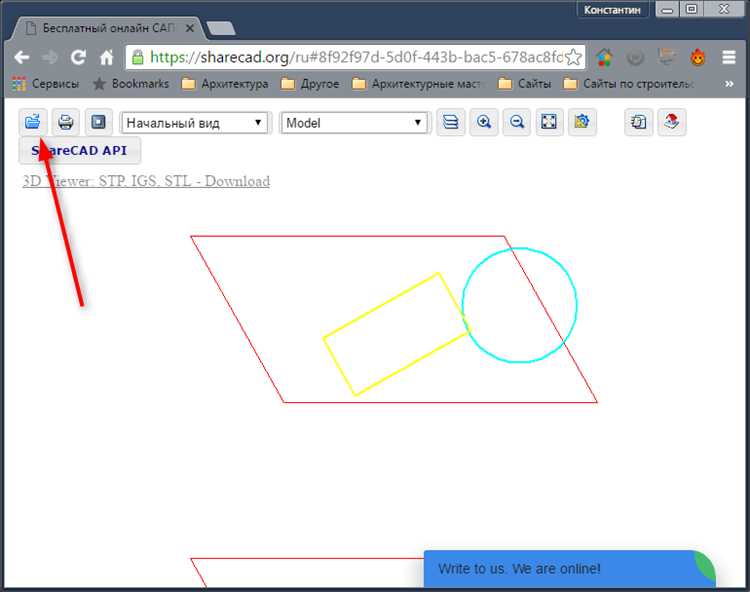Open the Chrome hamburger menu
This screenshot has height=592, width=750.
point(729,58)
